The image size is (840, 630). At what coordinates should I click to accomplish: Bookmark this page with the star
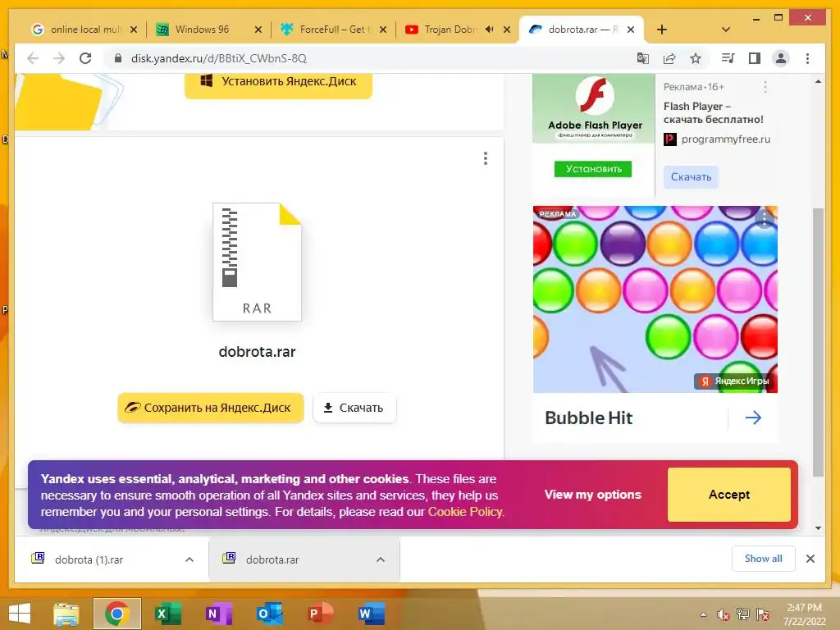point(696,58)
